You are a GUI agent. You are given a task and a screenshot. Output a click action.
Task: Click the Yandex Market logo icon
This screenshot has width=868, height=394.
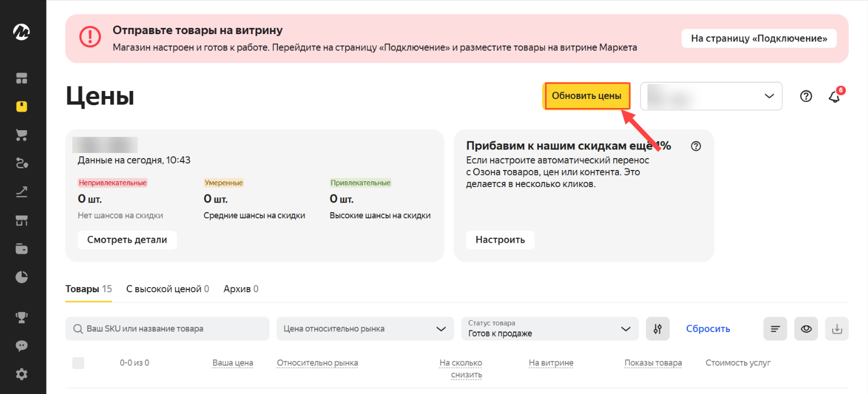coord(22,32)
